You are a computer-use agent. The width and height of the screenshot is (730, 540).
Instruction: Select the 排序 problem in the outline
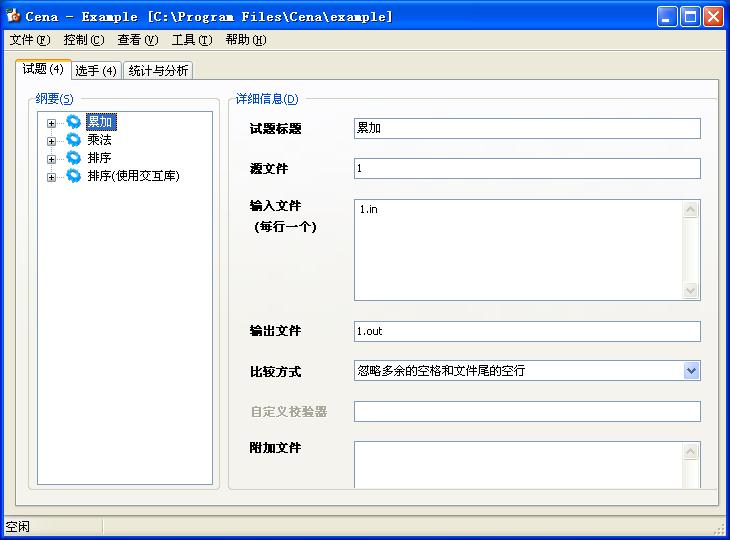pyautogui.click(x=100, y=158)
